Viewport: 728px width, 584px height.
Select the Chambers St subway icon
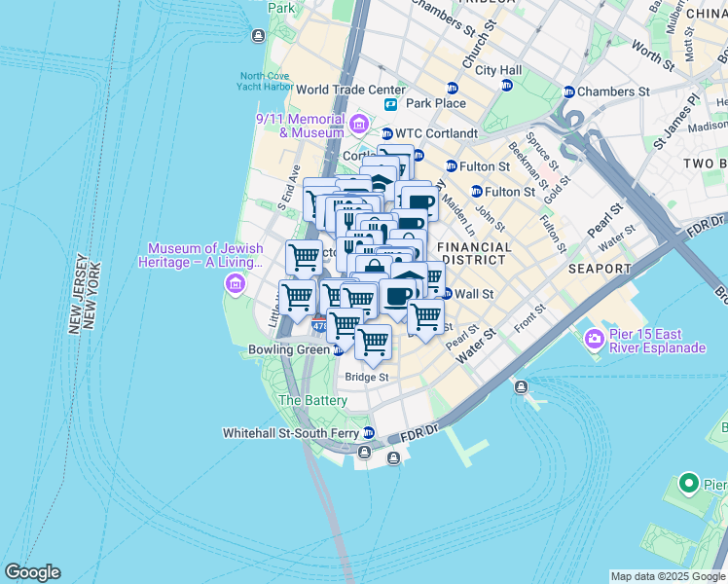568,91
